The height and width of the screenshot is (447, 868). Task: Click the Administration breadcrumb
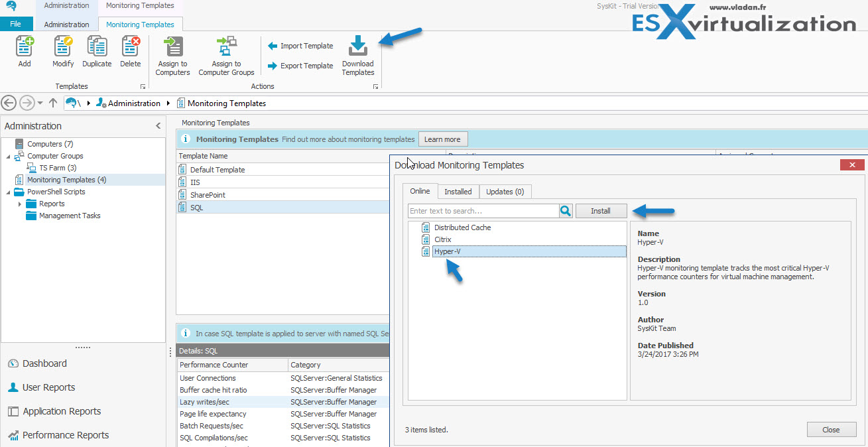(128, 103)
